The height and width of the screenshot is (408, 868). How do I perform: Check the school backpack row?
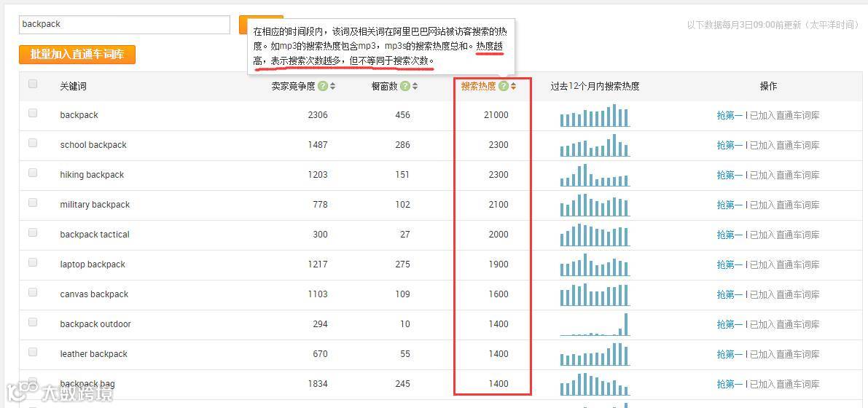tap(33, 143)
